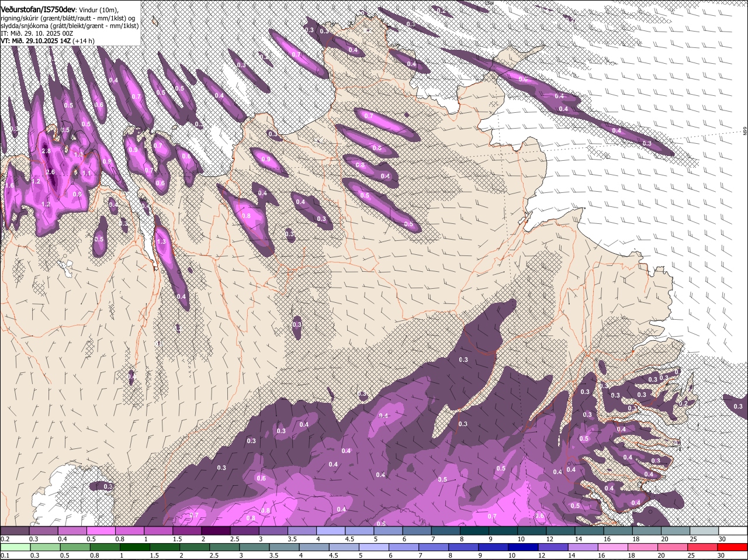Select darkest green lower legend swatch 1 to 1.5
Viewport: 748px width, 560px height.
[x=134, y=547]
